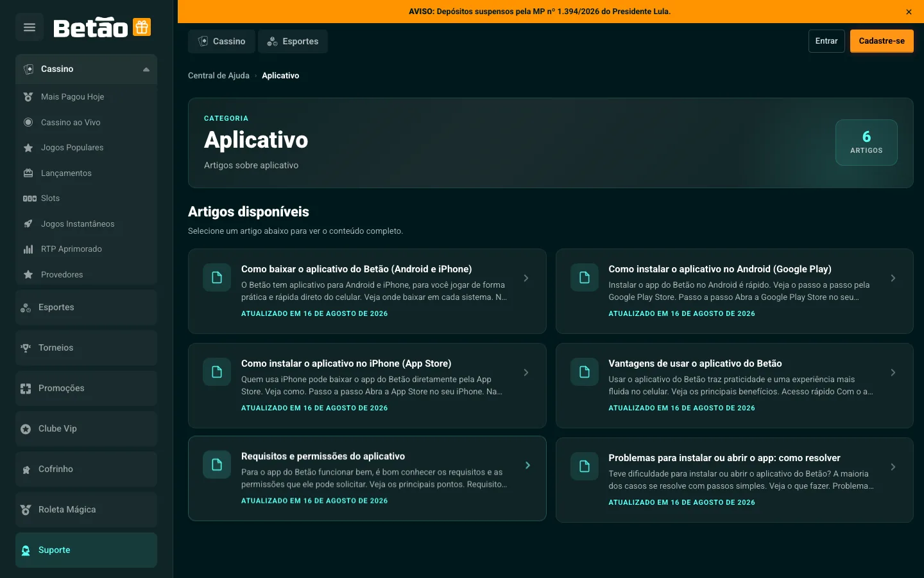Click the trophy icon next to Torneios
Image resolution: width=924 pixels, height=578 pixels.
pos(26,348)
